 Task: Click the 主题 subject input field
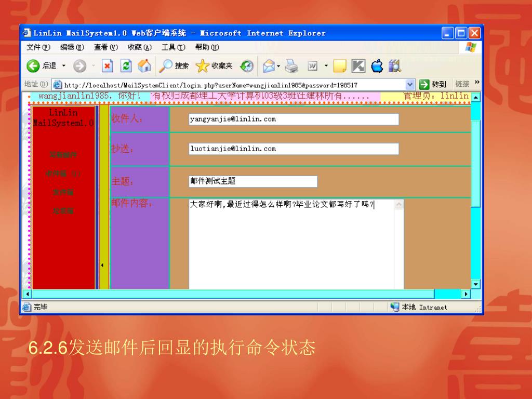click(x=252, y=181)
